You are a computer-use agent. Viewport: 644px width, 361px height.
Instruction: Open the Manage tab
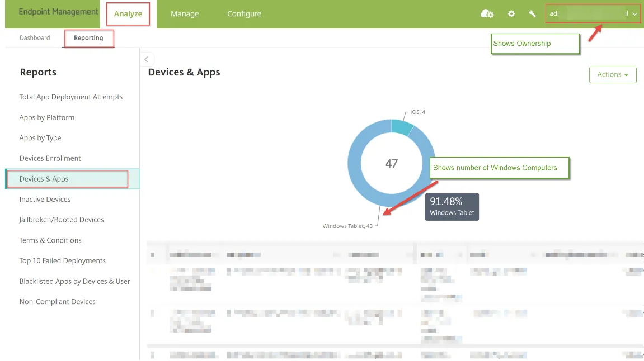(x=185, y=14)
